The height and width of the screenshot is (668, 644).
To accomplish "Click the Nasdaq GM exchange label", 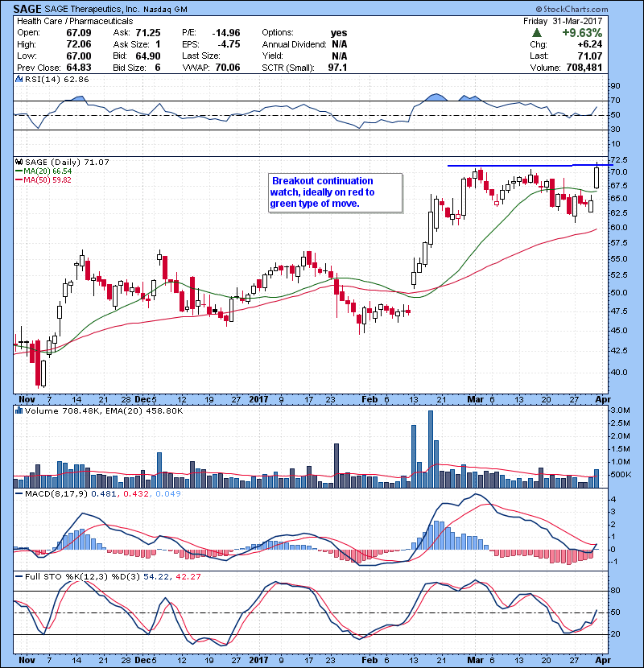I will click(165, 10).
